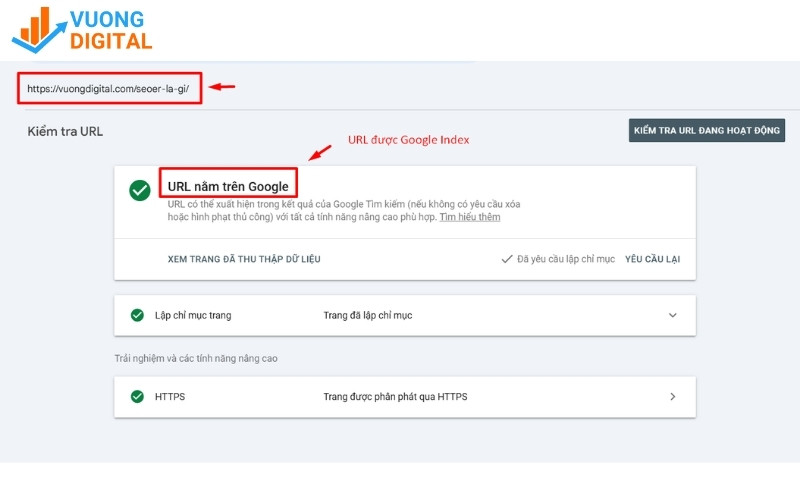Click the inspected URL field vuongdigital.com/seoer-la-gi

pos(115,88)
